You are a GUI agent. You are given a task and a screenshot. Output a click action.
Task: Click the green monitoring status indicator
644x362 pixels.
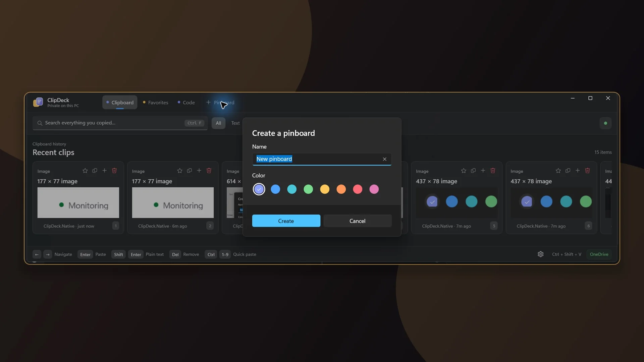pos(605,123)
